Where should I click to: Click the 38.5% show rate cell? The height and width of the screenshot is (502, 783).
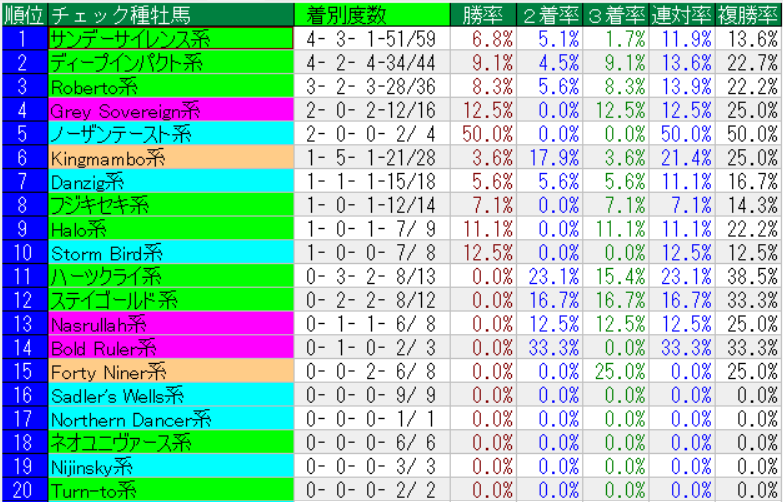click(748, 276)
